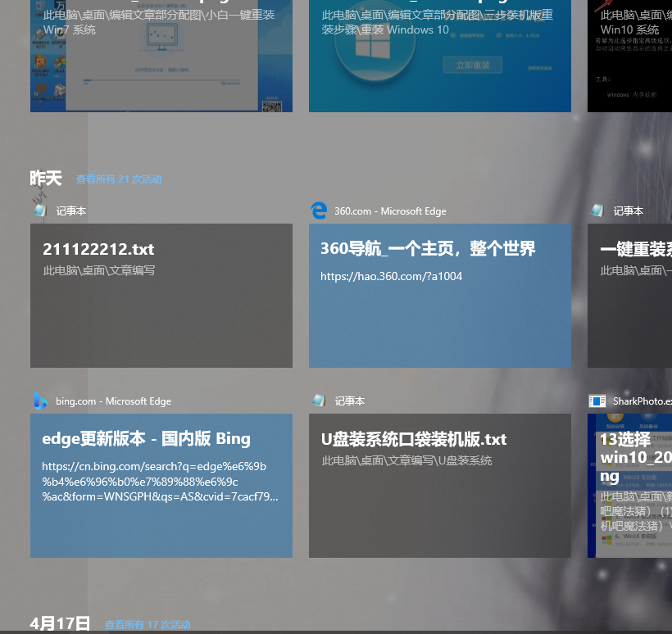Open the U盘装系统口袋装机版.txt card
Viewport: 672px width, 634px height.
(440, 486)
